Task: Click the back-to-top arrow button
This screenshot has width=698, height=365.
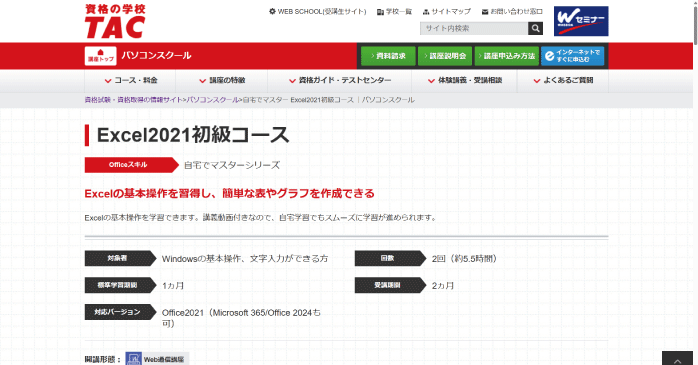Action: pyautogui.click(x=677, y=358)
